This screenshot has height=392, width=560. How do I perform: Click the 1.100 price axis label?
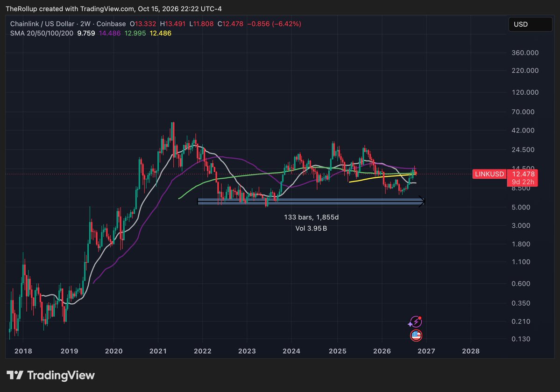point(521,262)
